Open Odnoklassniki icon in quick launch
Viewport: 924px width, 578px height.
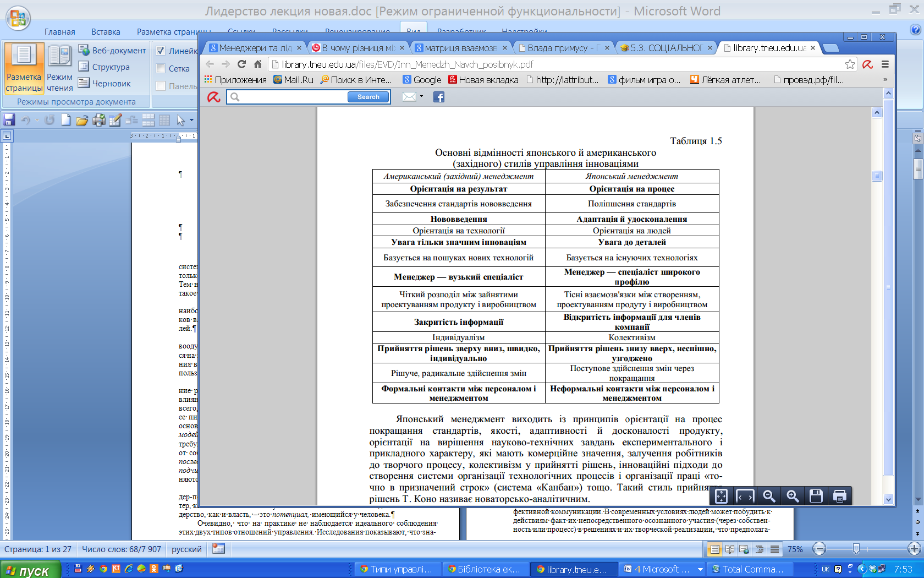153,569
